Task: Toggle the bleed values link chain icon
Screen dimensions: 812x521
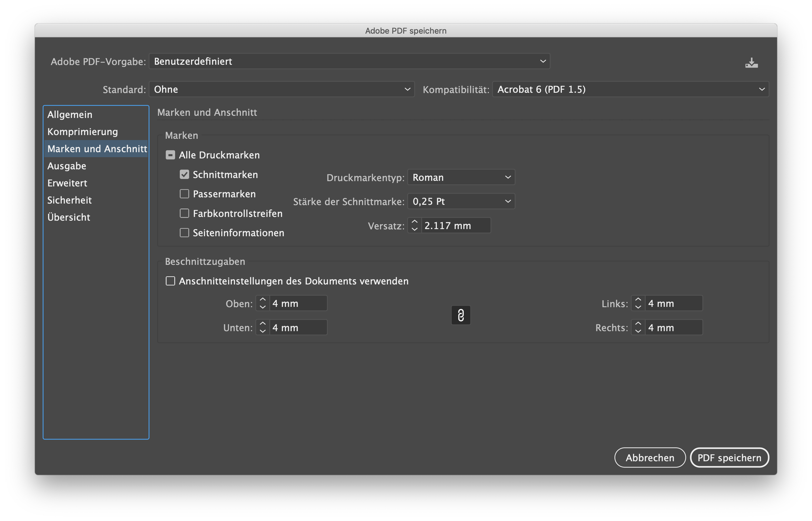Action: 461,315
